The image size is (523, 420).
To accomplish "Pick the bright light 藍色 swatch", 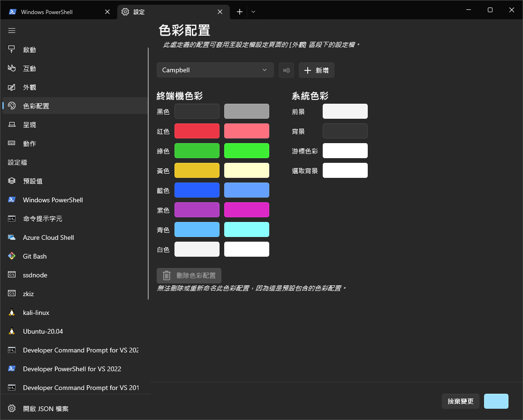I will pos(247,190).
